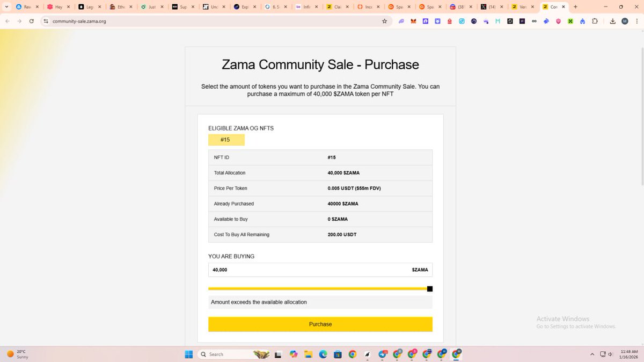Switch to the 'Leg' tab
This screenshot has height=362, width=644.
[x=89, y=7]
